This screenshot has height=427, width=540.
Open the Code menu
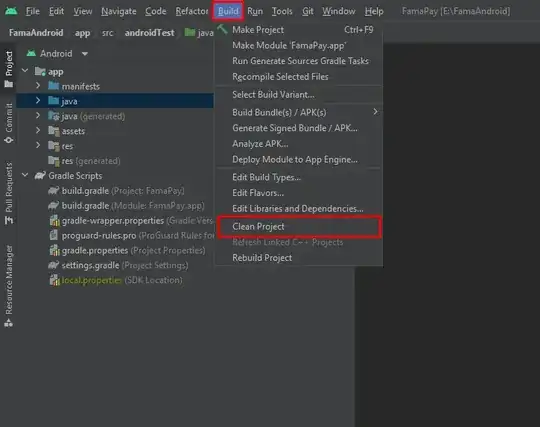pyautogui.click(x=155, y=11)
